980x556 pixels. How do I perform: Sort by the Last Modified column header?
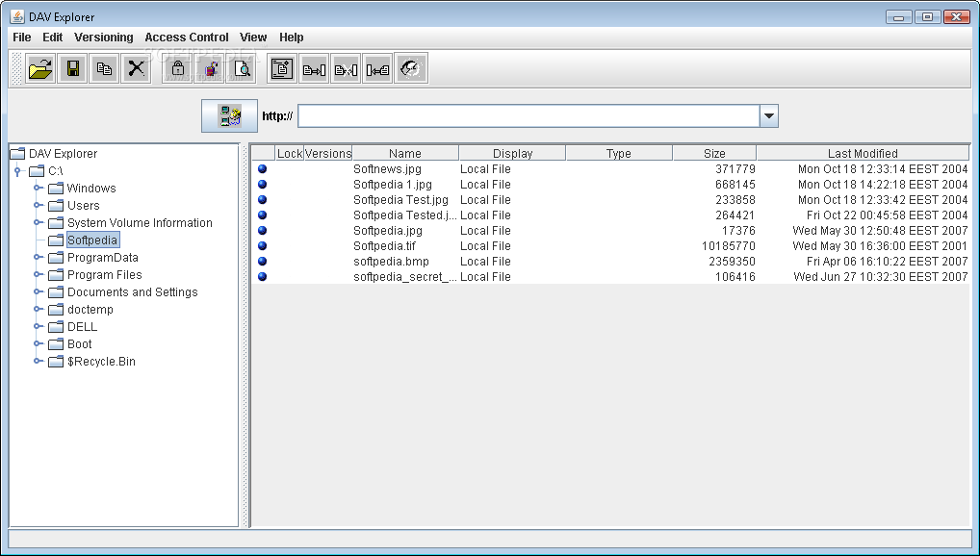pos(863,153)
